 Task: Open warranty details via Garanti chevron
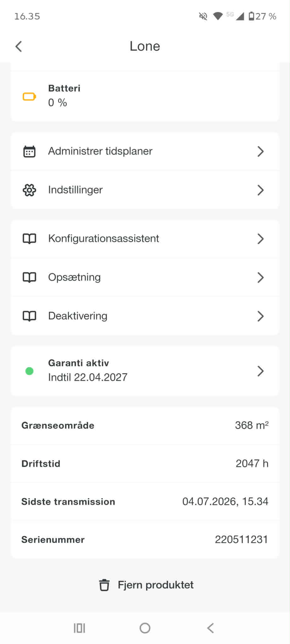[x=260, y=371]
